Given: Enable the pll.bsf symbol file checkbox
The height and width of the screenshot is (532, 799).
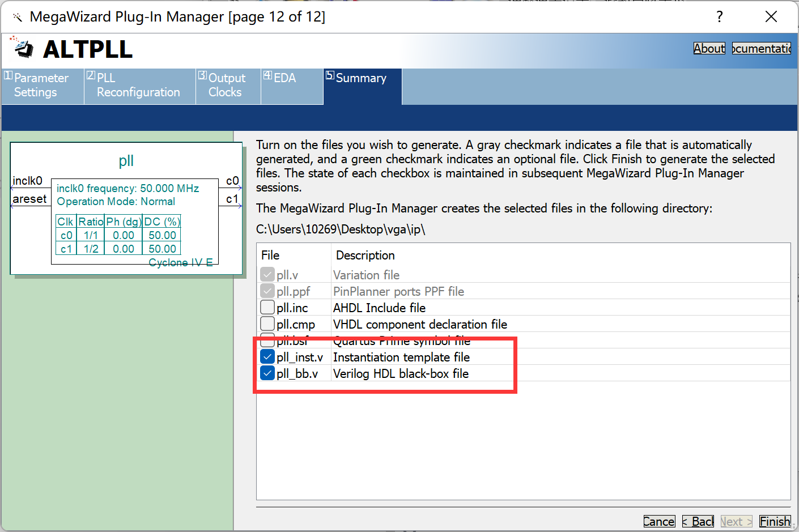Looking at the screenshot, I should tap(267, 341).
